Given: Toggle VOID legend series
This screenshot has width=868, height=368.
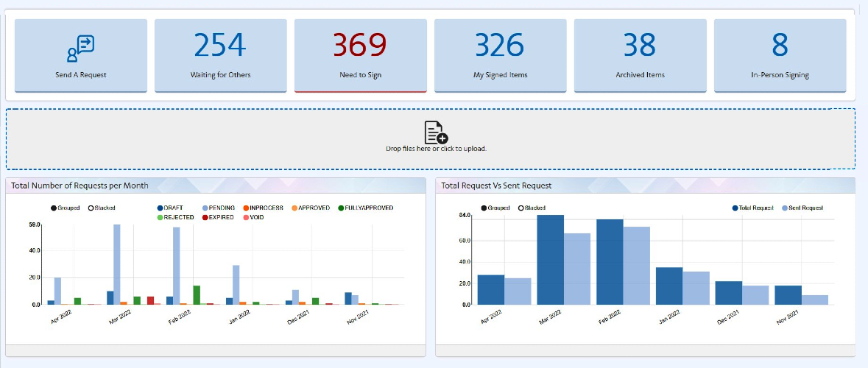Looking at the screenshot, I should (253, 217).
